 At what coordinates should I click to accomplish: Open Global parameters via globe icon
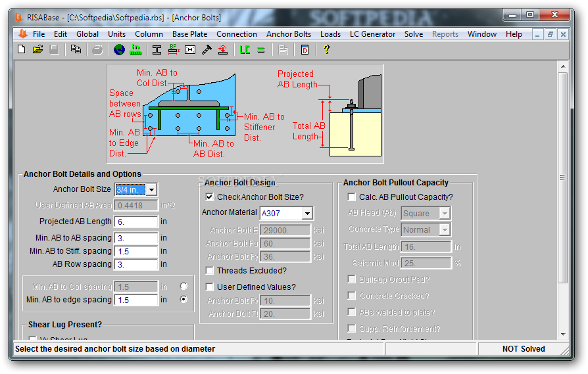point(119,49)
